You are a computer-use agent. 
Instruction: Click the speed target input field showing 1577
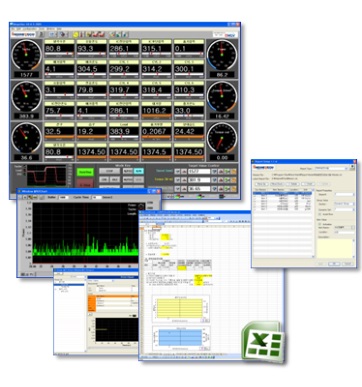click(199, 171)
